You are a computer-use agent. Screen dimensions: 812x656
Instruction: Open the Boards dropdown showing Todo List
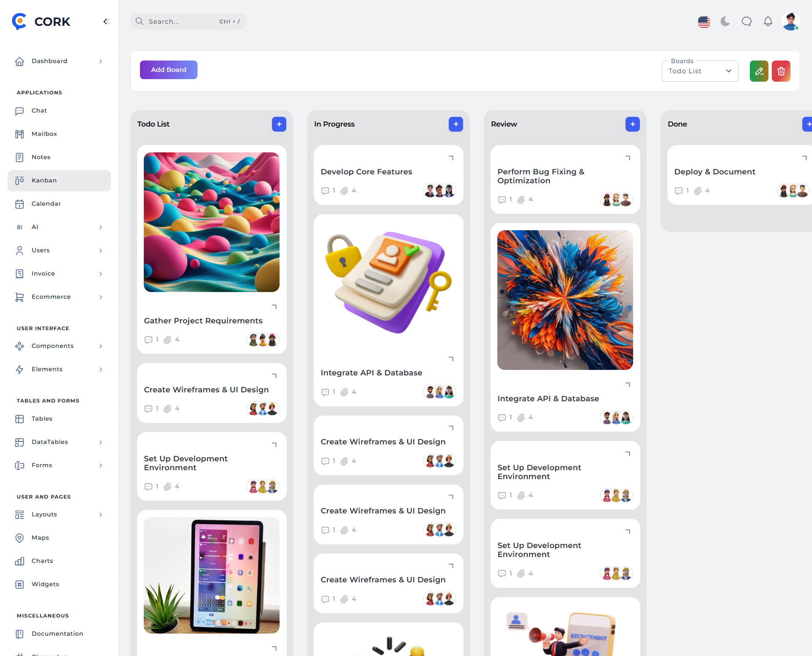click(700, 71)
